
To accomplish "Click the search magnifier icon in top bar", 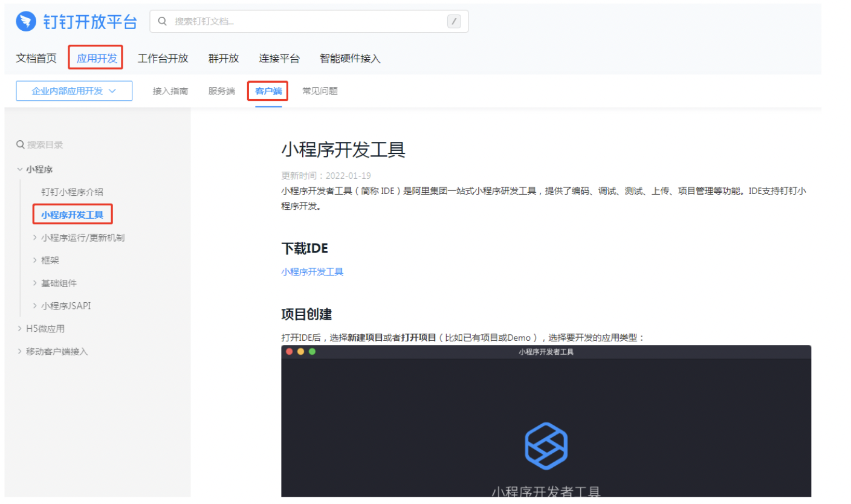I will [162, 21].
